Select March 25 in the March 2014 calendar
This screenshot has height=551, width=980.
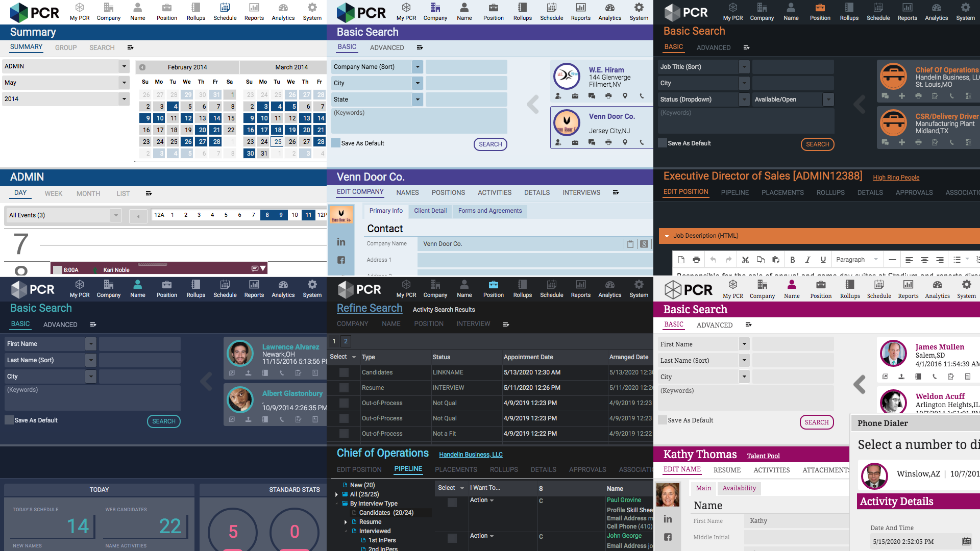277,142
